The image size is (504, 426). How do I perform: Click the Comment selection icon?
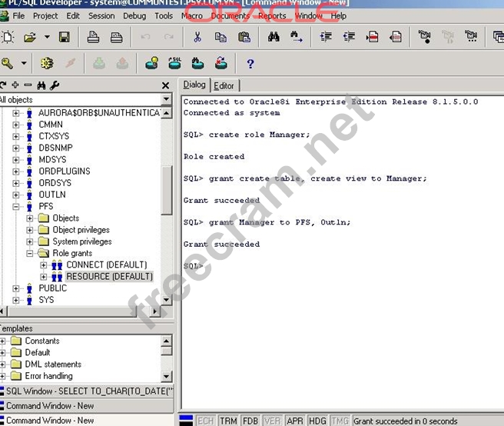pos(372,37)
